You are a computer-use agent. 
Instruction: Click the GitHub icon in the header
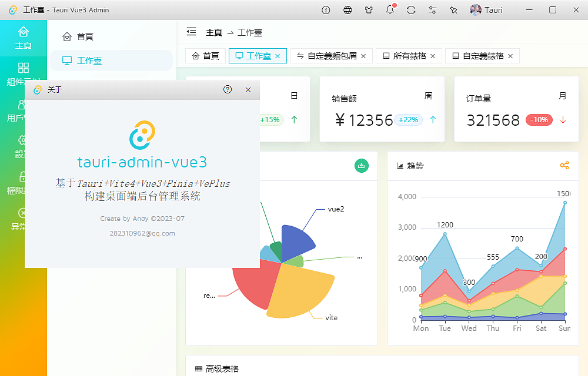368,10
